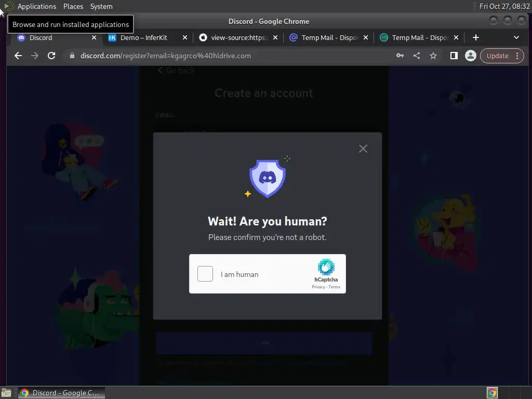Screen dimensions: 532x399
Task: Check the "I am human" hCaptcha checkbox
Action: (x=205, y=274)
